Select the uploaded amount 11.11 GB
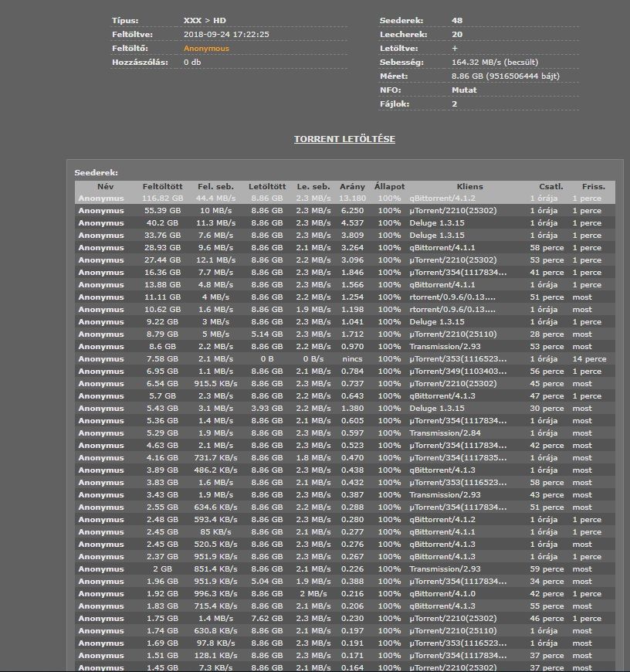 coord(162,297)
